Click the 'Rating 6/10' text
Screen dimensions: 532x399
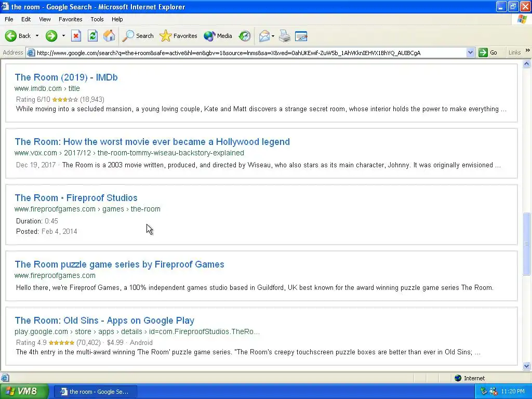[33, 99]
